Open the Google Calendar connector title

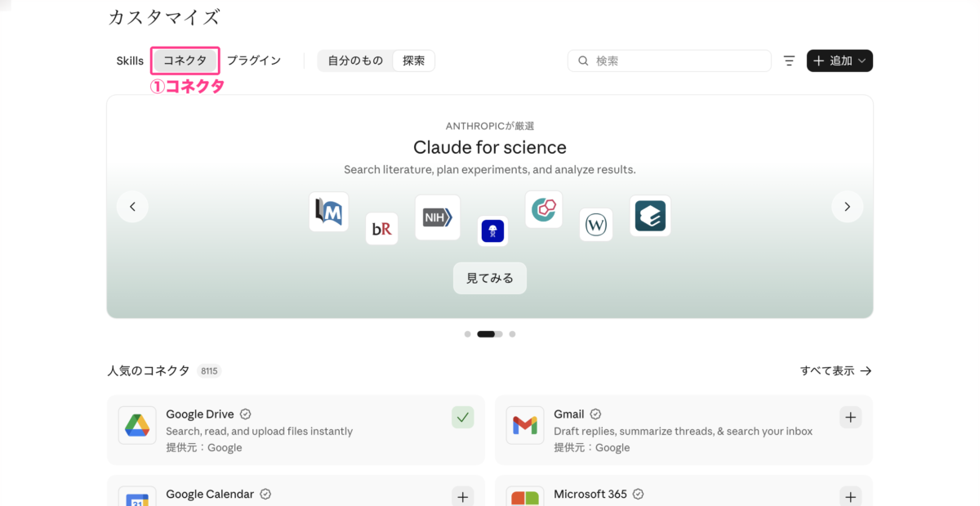click(210, 494)
